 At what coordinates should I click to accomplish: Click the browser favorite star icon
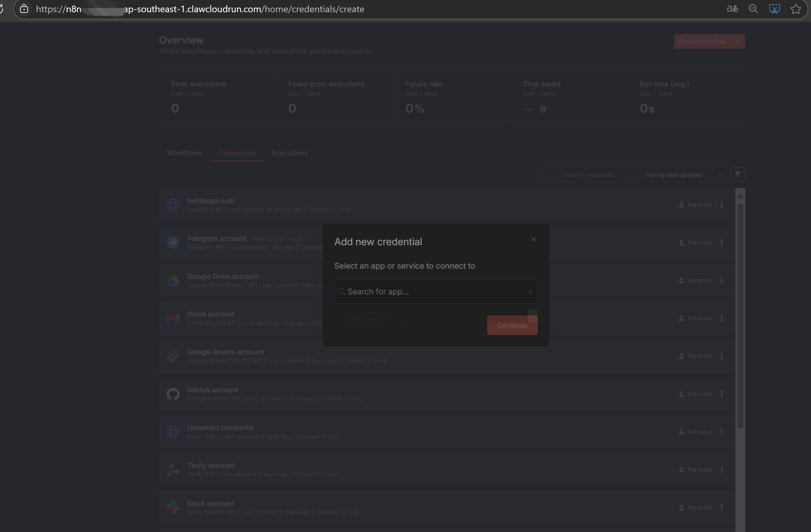(x=795, y=9)
